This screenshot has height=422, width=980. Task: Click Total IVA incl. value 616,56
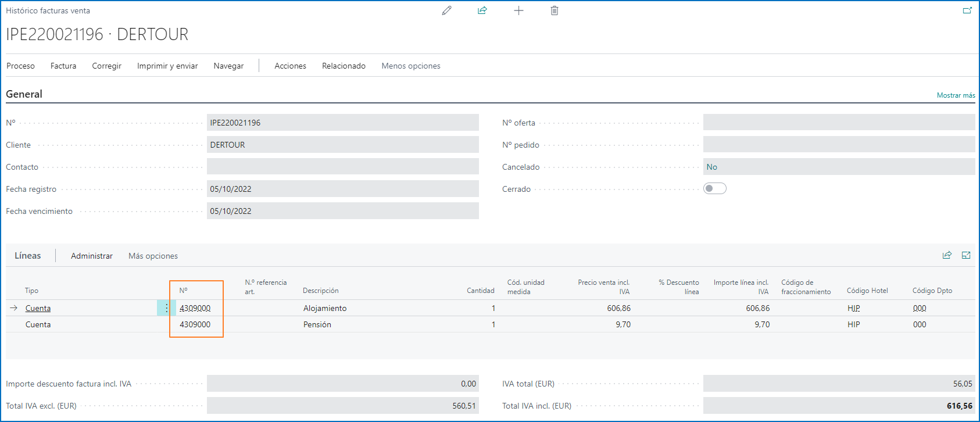pos(839,406)
